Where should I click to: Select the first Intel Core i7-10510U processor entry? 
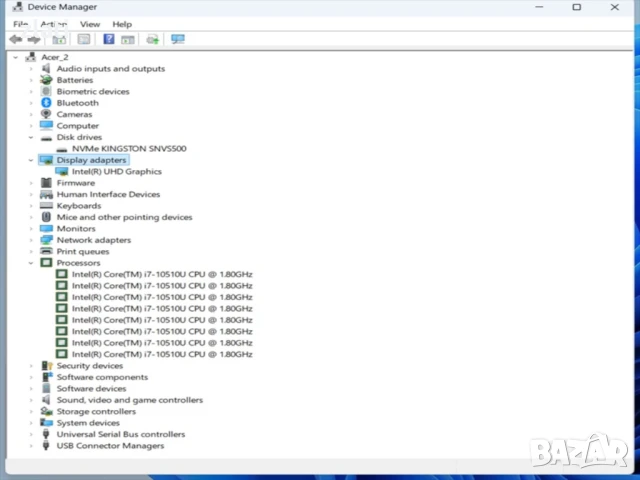click(162, 274)
